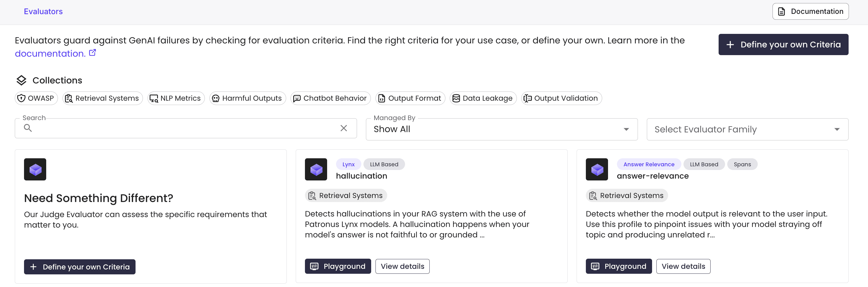
Task: View details of hallucination evaluator
Action: coord(402,266)
